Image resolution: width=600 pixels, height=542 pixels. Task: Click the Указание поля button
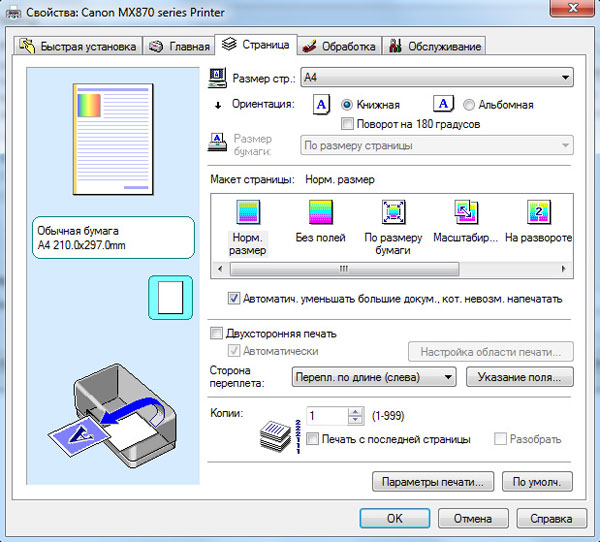(x=520, y=377)
